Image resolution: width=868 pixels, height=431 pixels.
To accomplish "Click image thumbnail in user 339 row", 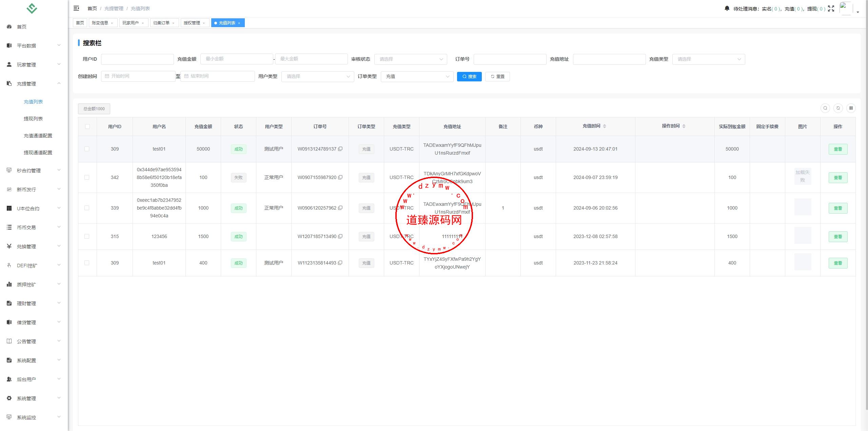I will [x=803, y=207].
